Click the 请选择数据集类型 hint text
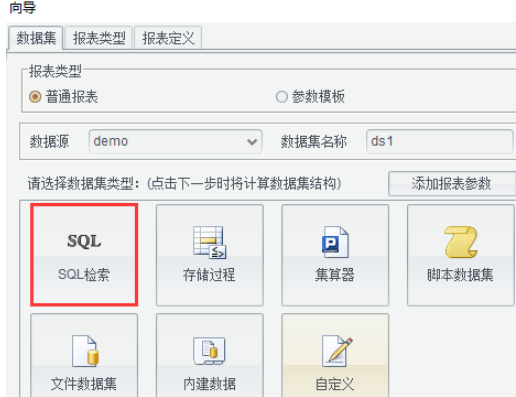516x397 pixels. [x=184, y=183]
